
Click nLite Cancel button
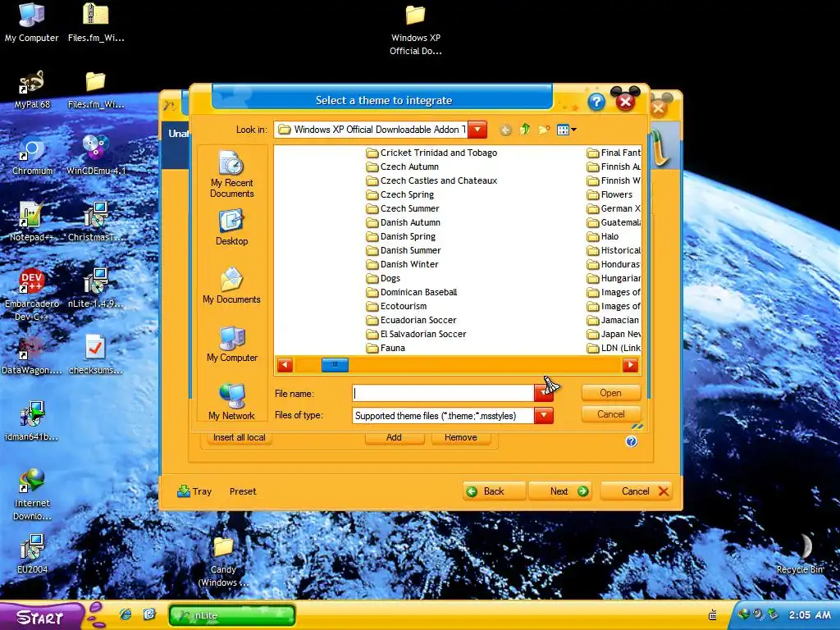coord(636,491)
